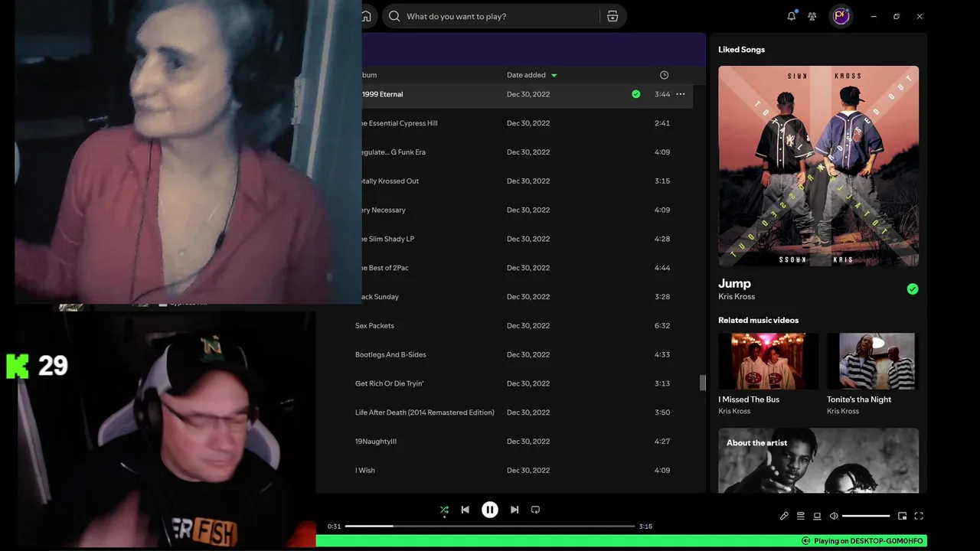
Task: Open Connect to a device
Action: (817, 516)
